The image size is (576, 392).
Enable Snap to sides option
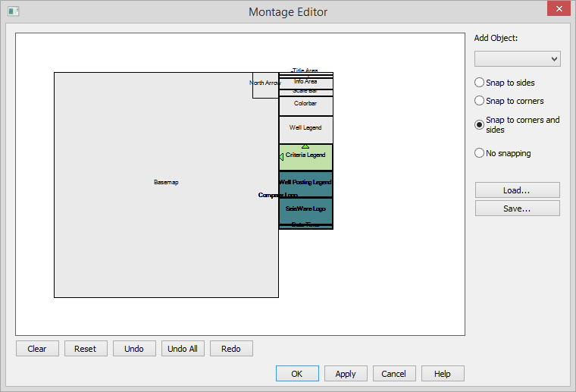(480, 83)
